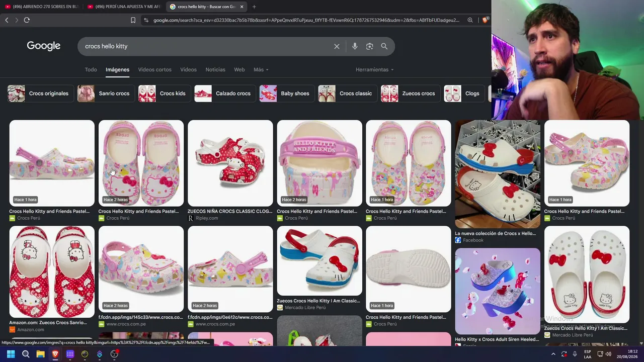Viewport: 644px width, 362px height.
Task: Show hidden system tray icons
Action: pyautogui.click(x=553, y=354)
